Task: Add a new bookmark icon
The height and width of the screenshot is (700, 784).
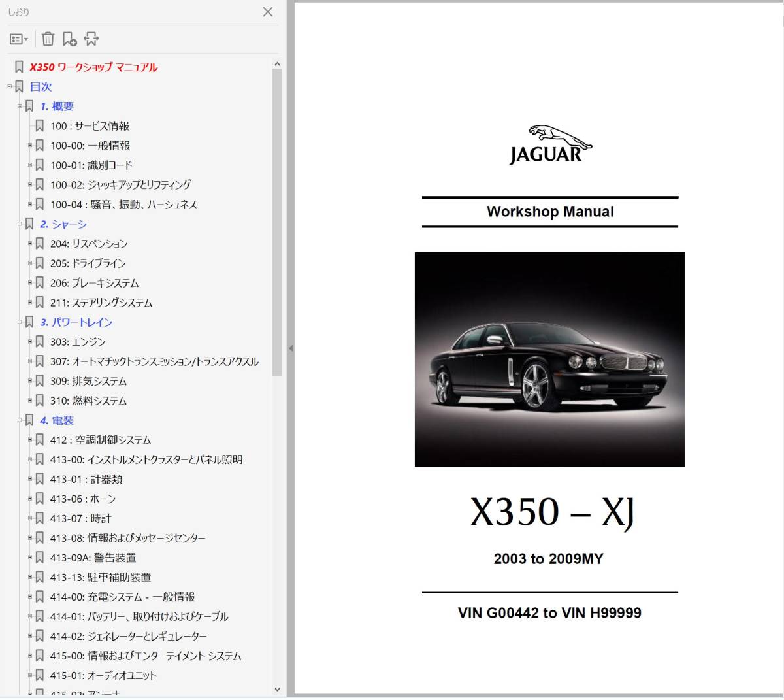Action: click(x=69, y=39)
